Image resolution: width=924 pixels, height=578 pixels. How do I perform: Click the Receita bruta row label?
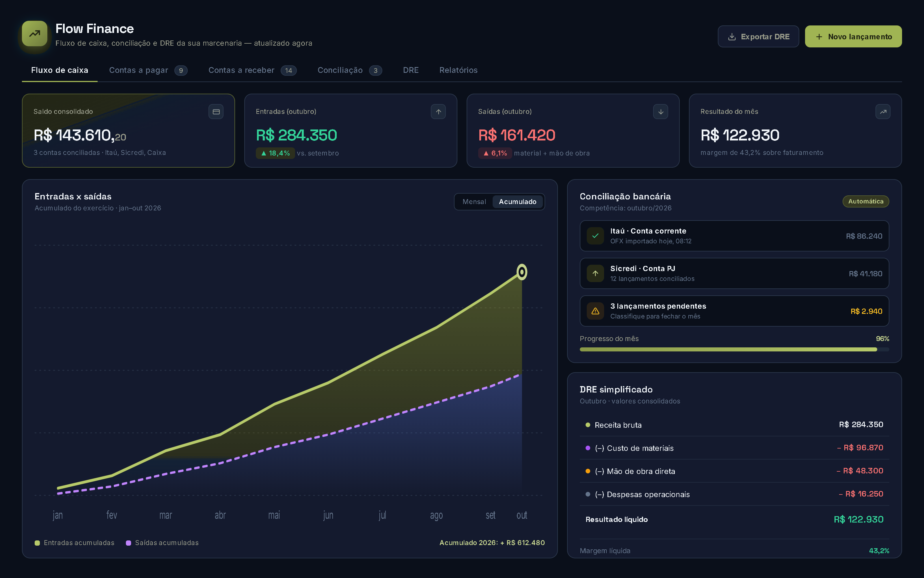[x=618, y=425]
